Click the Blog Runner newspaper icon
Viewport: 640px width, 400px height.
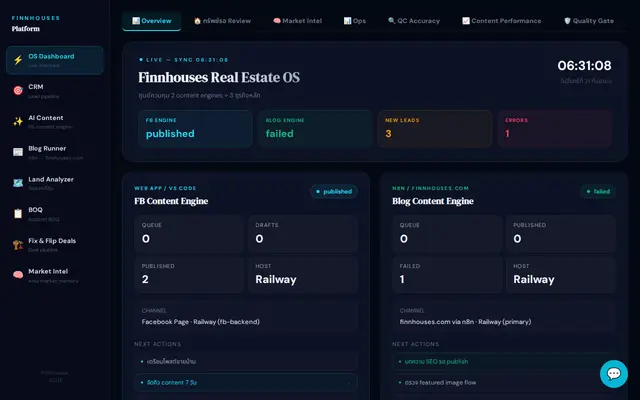[18, 152]
